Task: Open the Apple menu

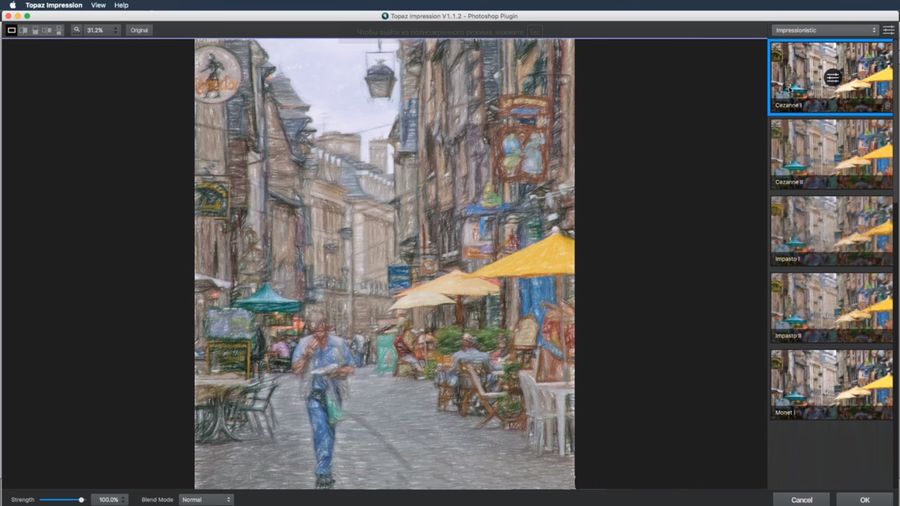Action: pyautogui.click(x=12, y=5)
